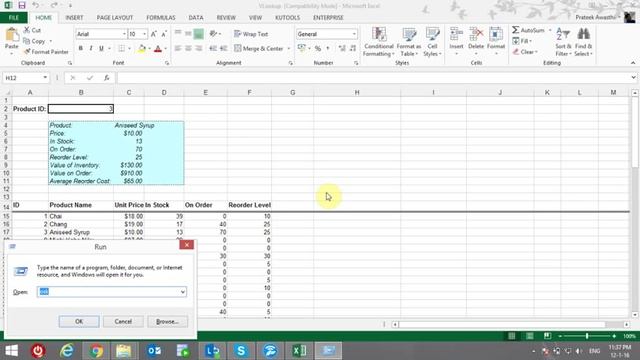Switch to Page Layout view in status bar

point(529,336)
